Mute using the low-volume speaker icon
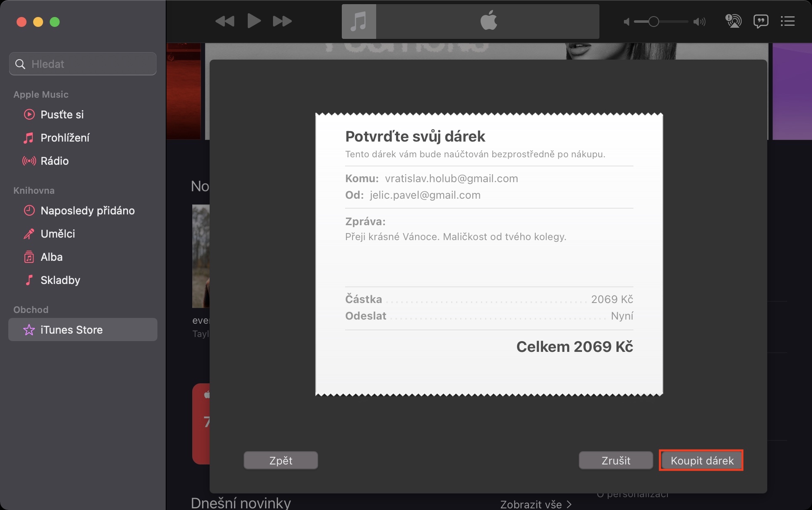 coord(626,22)
